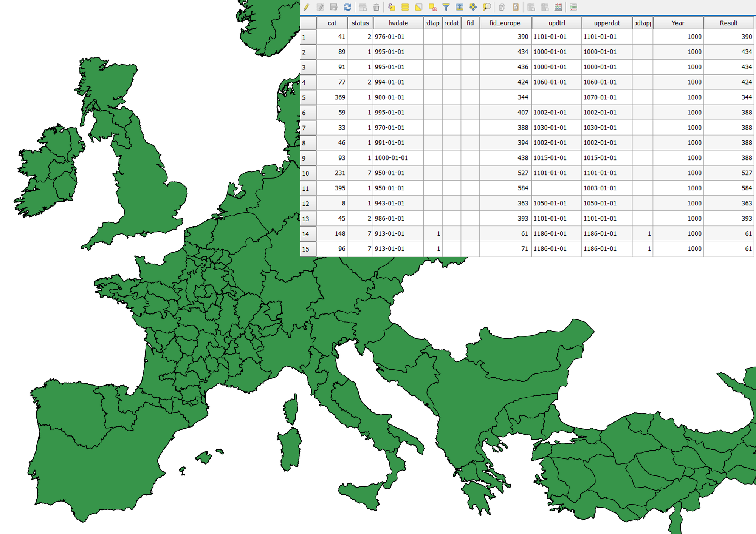Reload the attribute table
756x534 pixels.
pyautogui.click(x=348, y=7)
